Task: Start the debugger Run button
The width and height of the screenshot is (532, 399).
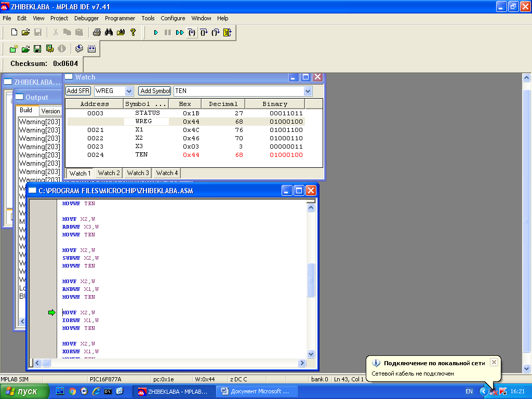Action: 156,33
